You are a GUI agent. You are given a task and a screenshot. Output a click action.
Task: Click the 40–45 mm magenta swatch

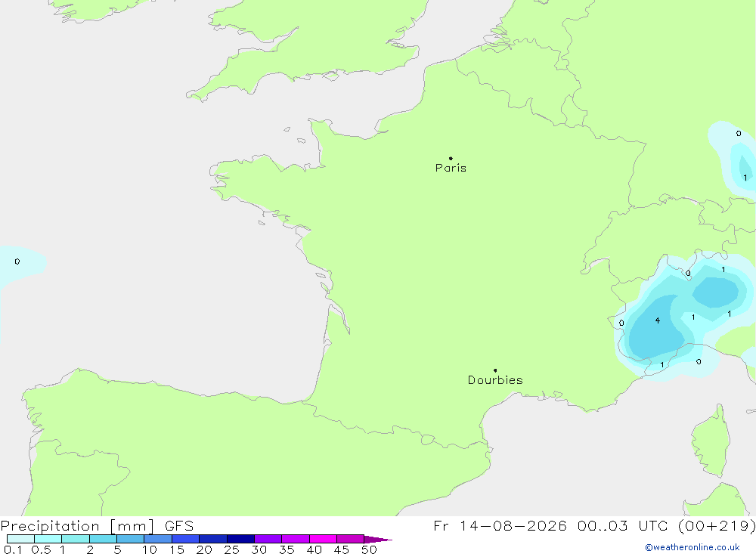323,539
